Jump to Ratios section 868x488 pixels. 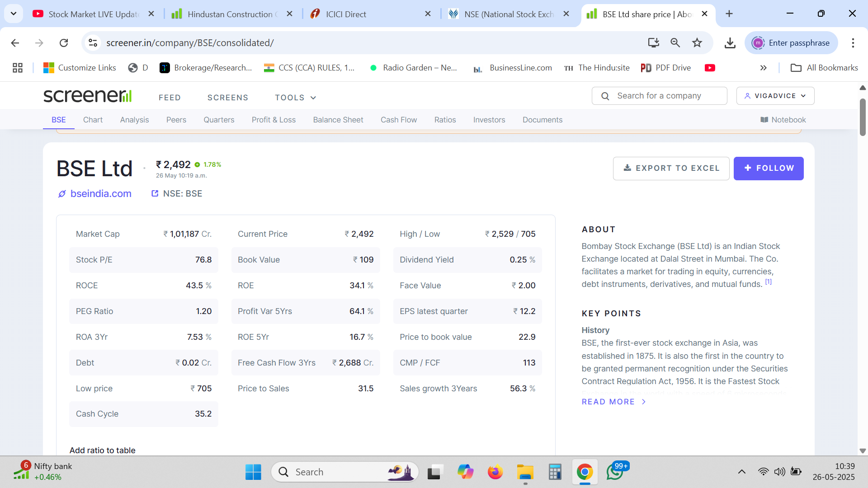pos(445,120)
